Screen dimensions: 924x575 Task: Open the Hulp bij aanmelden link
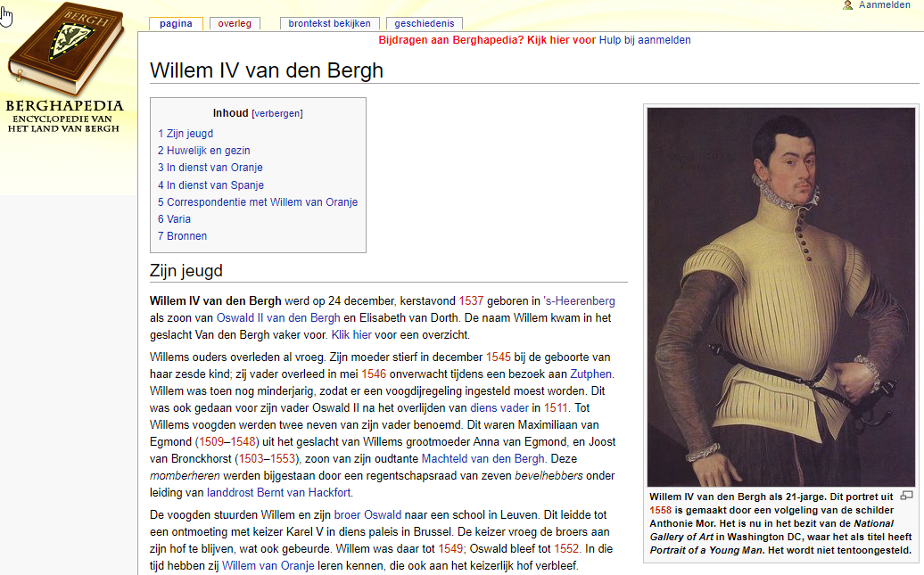pos(645,40)
